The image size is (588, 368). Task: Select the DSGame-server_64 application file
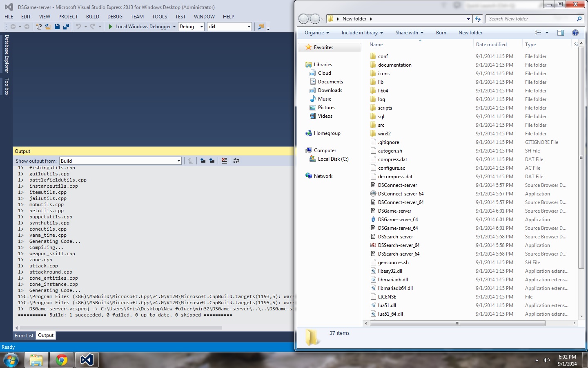398,220
